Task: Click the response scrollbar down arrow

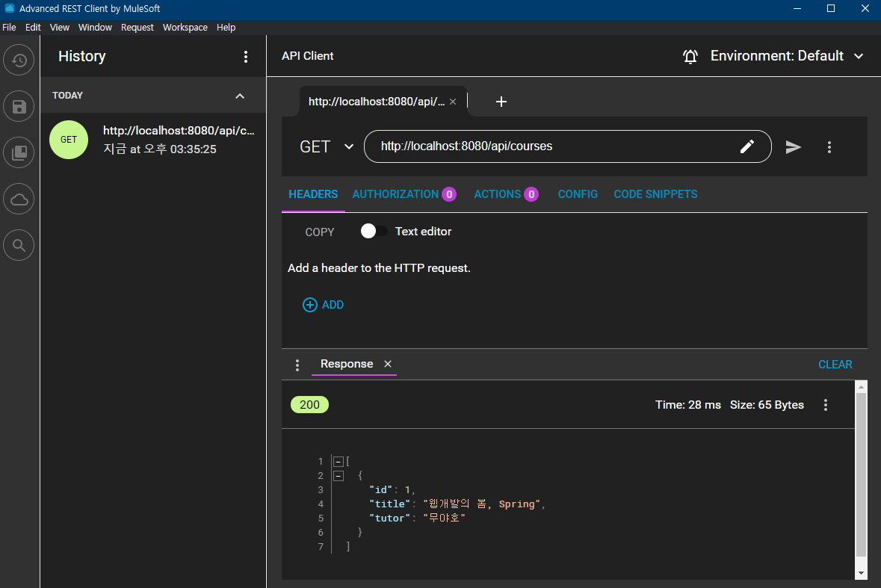Action: (x=861, y=573)
